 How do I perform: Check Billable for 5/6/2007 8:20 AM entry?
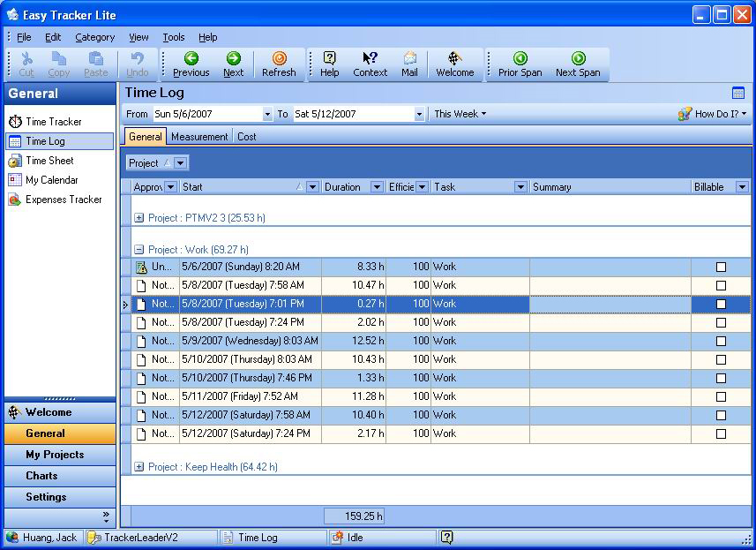coord(721,267)
